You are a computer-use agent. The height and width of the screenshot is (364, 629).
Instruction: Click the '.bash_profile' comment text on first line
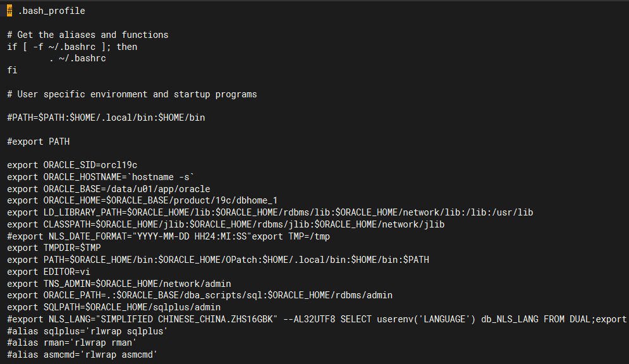click(51, 11)
